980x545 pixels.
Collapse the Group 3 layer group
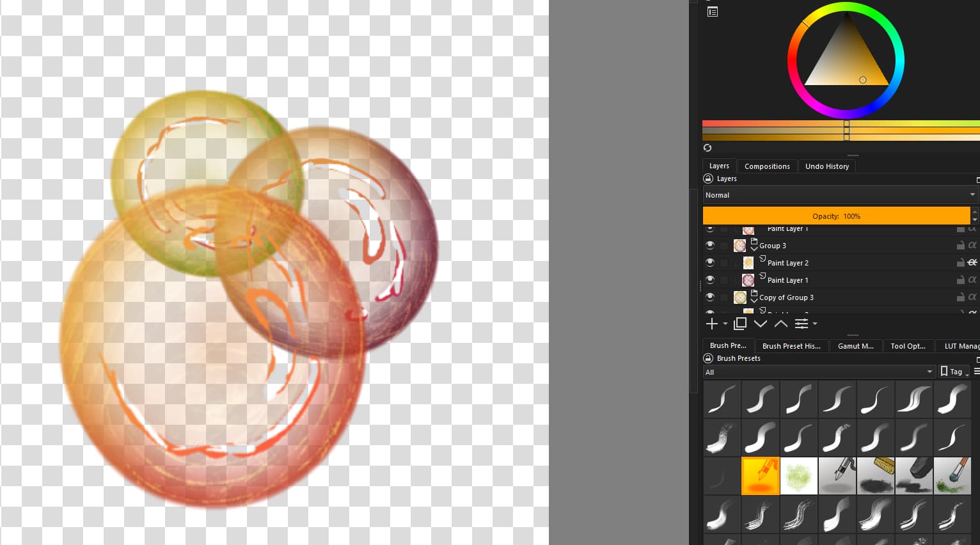click(754, 249)
